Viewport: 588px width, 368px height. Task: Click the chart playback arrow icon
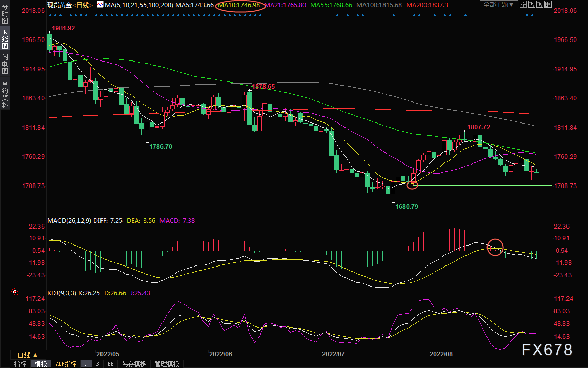tap(540, 5)
